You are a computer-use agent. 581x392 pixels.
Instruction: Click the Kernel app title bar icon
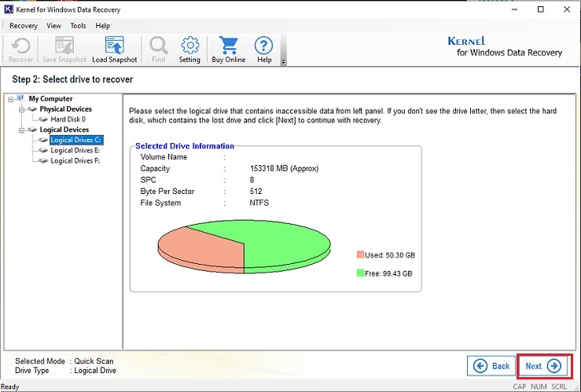(x=9, y=9)
